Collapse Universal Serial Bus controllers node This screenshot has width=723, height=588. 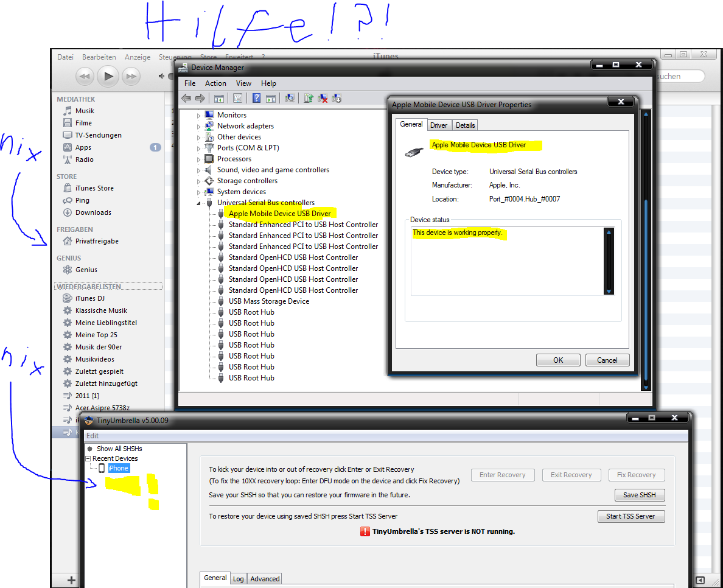(198, 203)
